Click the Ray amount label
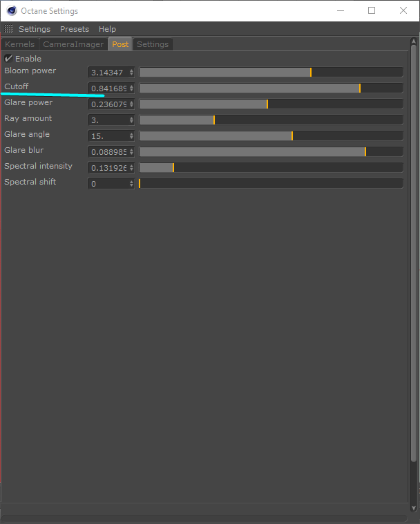Image resolution: width=420 pixels, height=524 pixels. tap(28, 118)
